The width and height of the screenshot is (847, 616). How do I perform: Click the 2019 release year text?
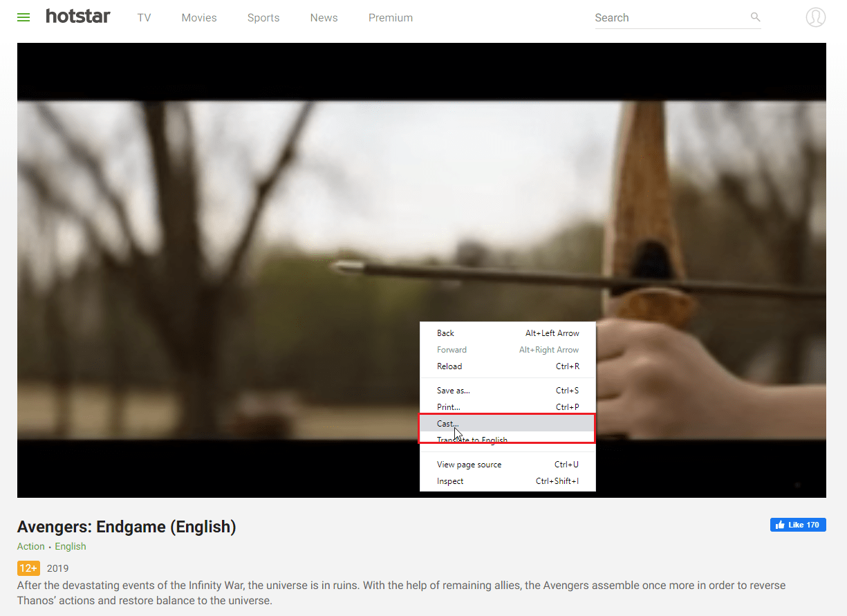pyautogui.click(x=58, y=569)
